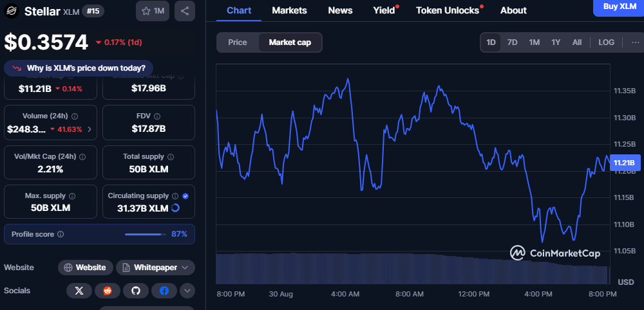Select the 7D time range
Image resolution: width=644 pixels, height=310 pixels.
tap(512, 42)
